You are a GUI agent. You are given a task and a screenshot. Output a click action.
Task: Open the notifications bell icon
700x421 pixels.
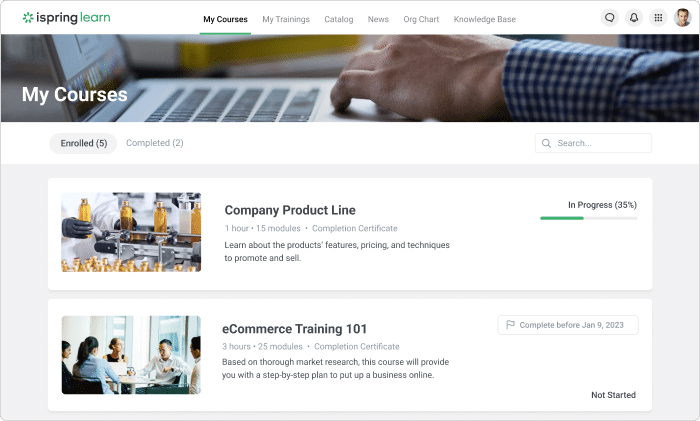coord(633,18)
